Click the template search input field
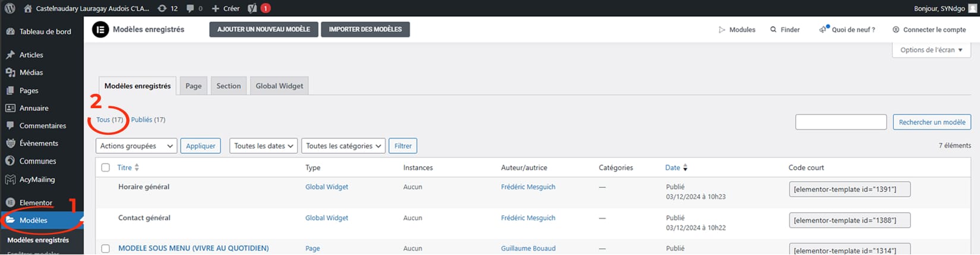 pos(841,122)
